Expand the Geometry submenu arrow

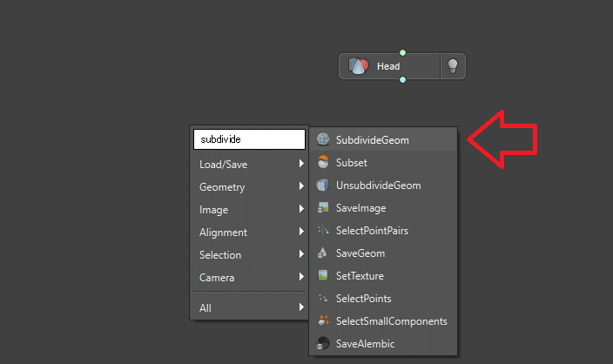tap(301, 186)
